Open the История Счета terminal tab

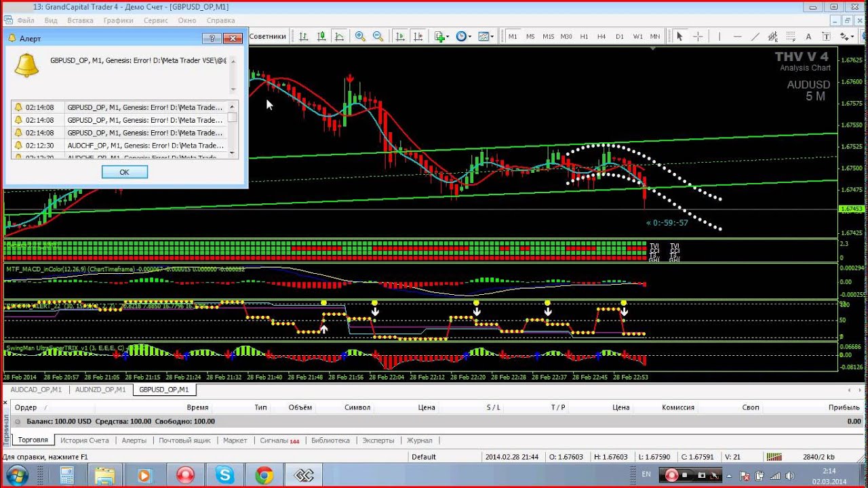[85, 441]
